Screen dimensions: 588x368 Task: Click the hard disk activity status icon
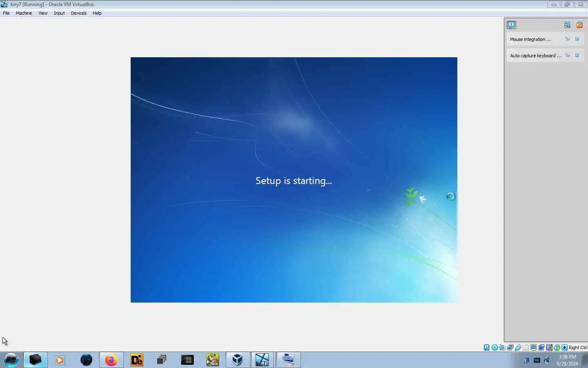coord(486,348)
